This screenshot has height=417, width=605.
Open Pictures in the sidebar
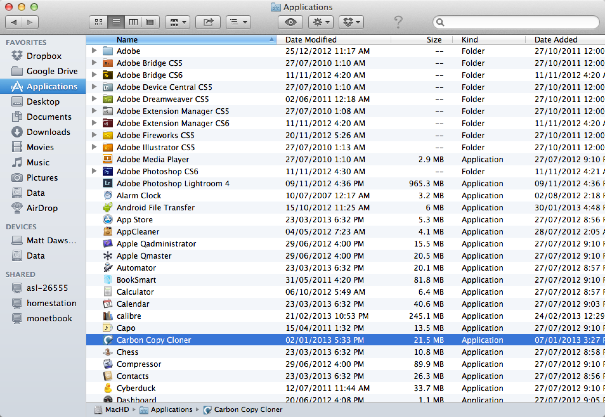pos(43,177)
